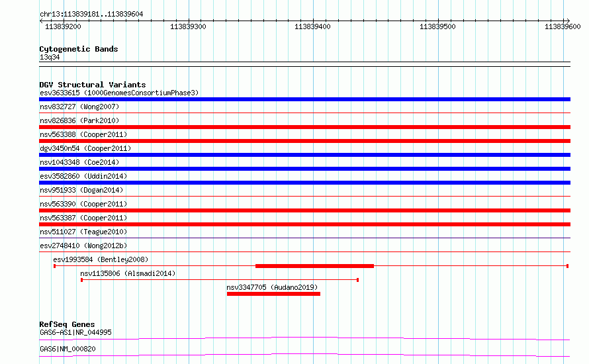Click the thick red segment of esv1993584
The width and height of the screenshot is (589, 364).
tap(314, 266)
